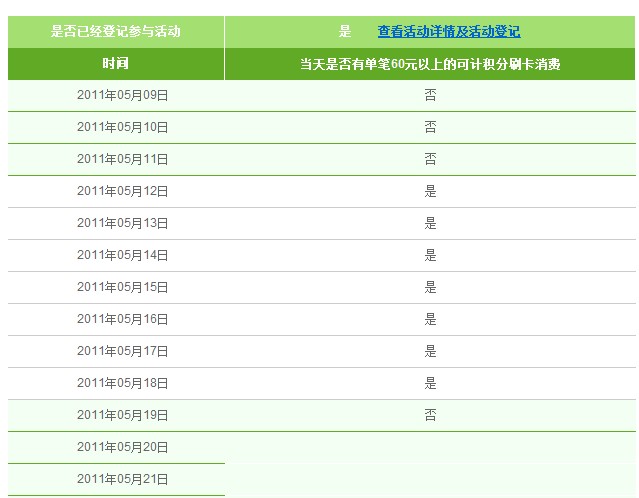This screenshot has width=639, height=498.
Task: Select the 2011年05月18日 date cell
Action: [122, 384]
